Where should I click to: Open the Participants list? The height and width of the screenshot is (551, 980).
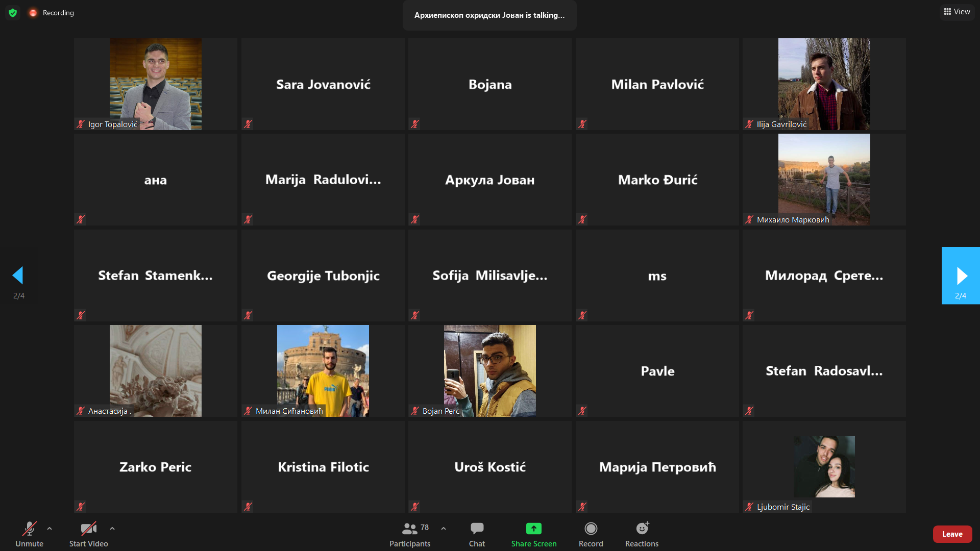[x=410, y=533]
